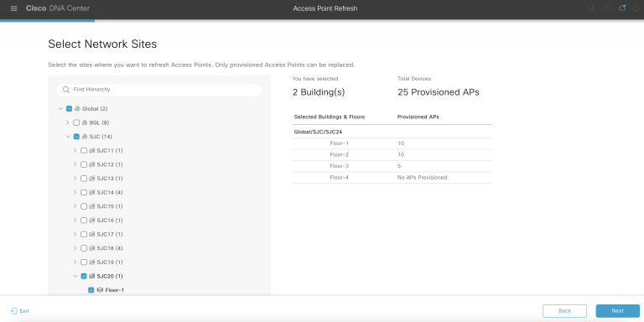644x322 pixels.
Task: Click the SJC19 building icon
Action: pyautogui.click(x=92, y=262)
